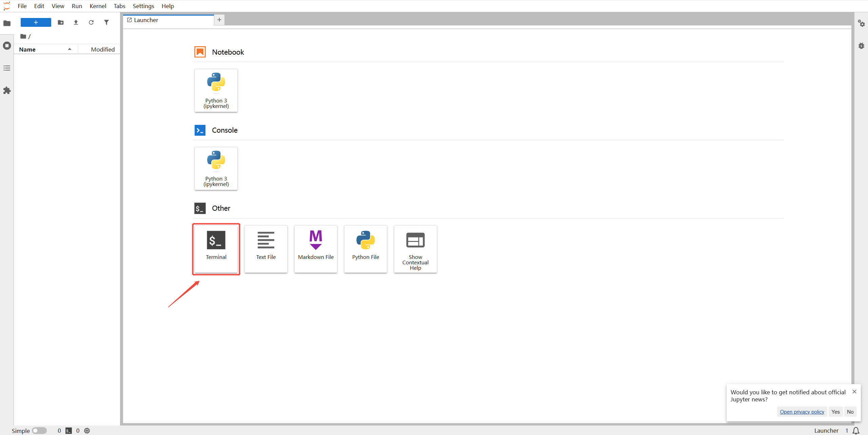The height and width of the screenshot is (435, 868).
Task: Click the terminal count status icon
Action: pyautogui.click(x=68, y=431)
